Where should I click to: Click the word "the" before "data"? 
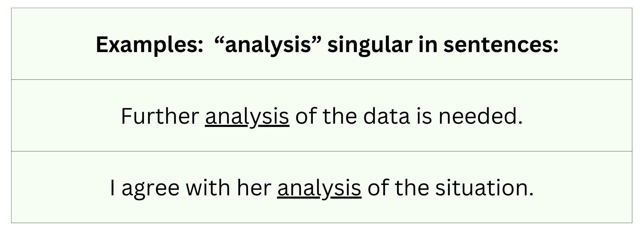(x=340, y=117)
